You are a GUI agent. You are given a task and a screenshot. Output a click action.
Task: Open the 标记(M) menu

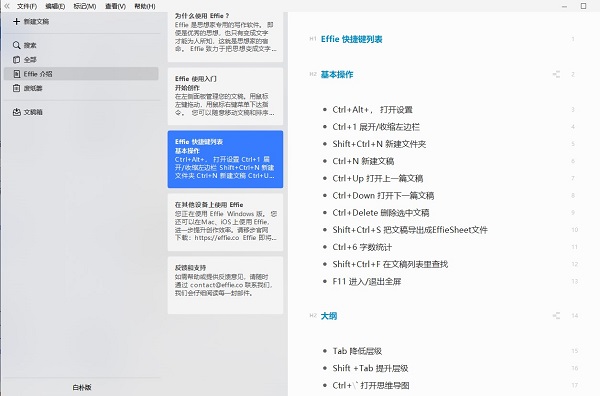coord(85,6)
